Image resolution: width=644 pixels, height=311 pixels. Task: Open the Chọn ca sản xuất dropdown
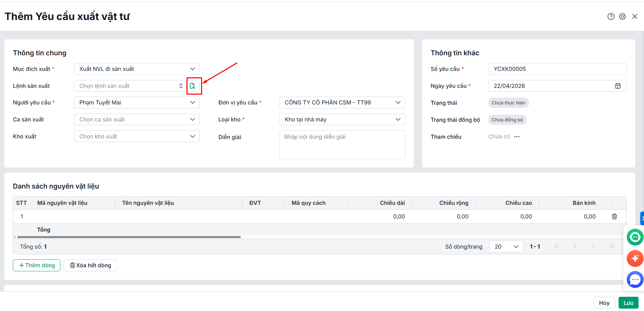click(x=137, y=119)
